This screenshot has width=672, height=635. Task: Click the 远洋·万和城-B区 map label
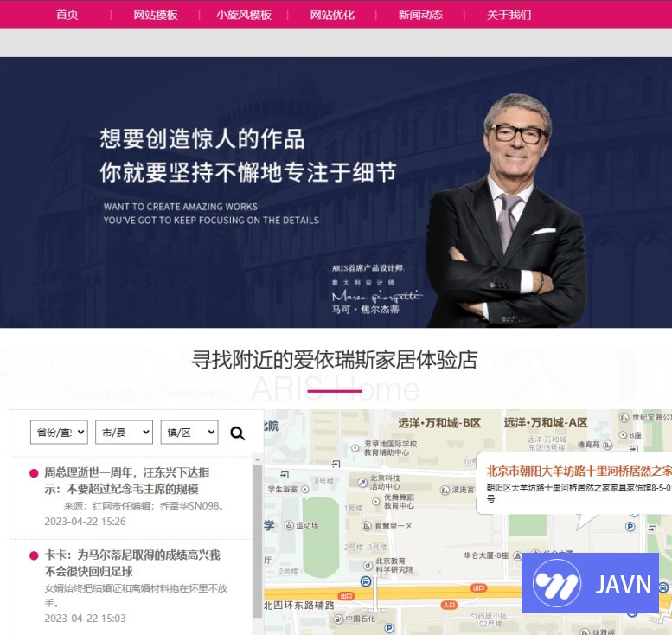click(439, 423)
